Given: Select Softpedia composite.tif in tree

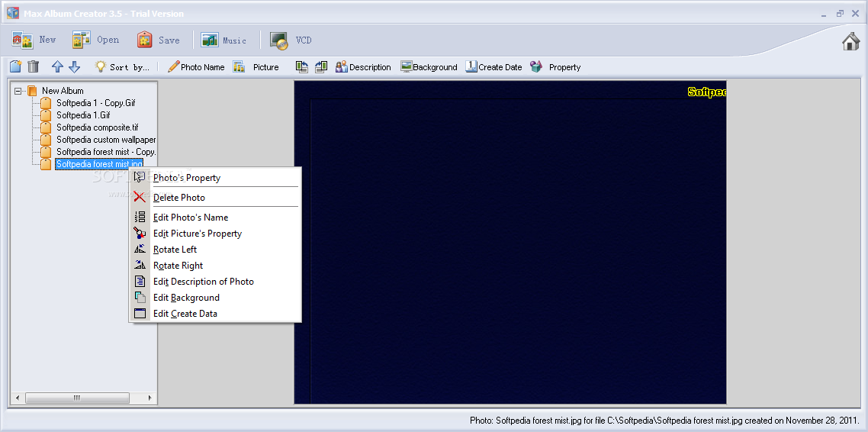Looking at the screenshot, I should click(97, 127).
